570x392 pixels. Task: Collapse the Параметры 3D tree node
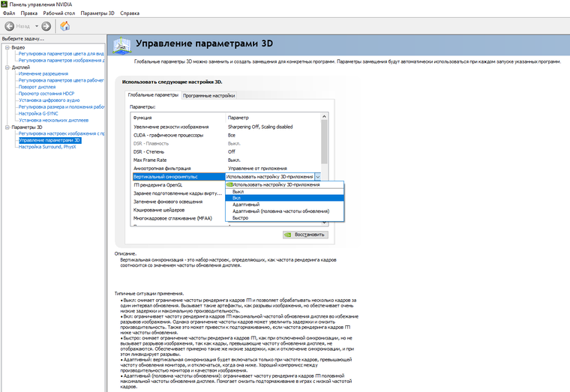7,127
